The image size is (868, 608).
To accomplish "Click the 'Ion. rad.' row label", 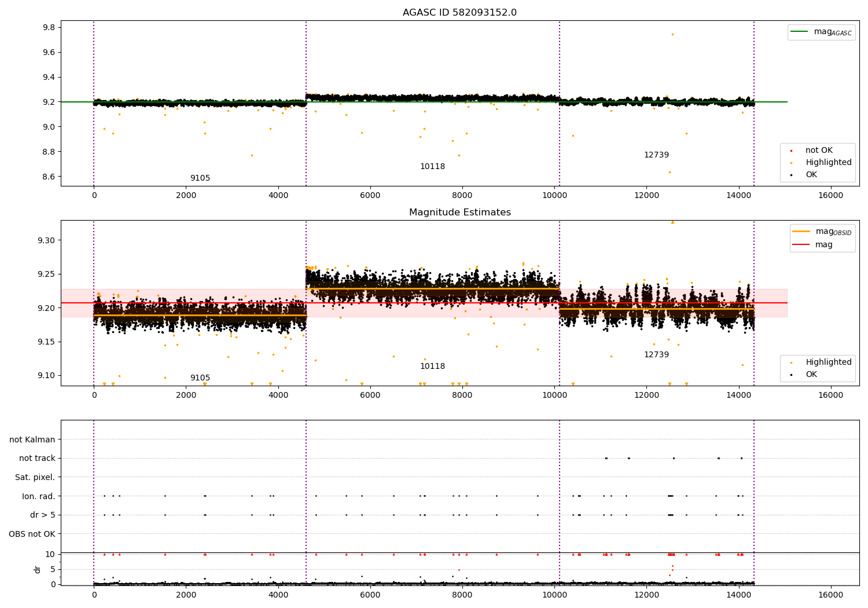I will point(39,496).
